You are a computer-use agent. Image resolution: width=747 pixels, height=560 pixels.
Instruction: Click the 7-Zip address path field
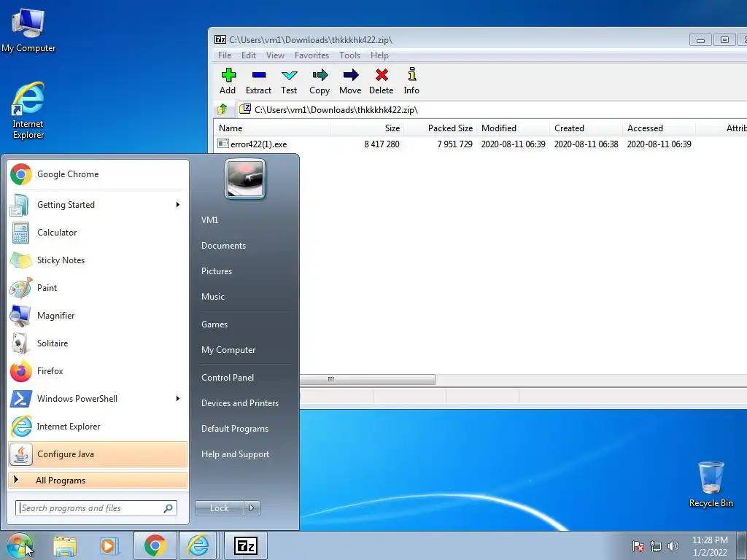pos(492,109)
